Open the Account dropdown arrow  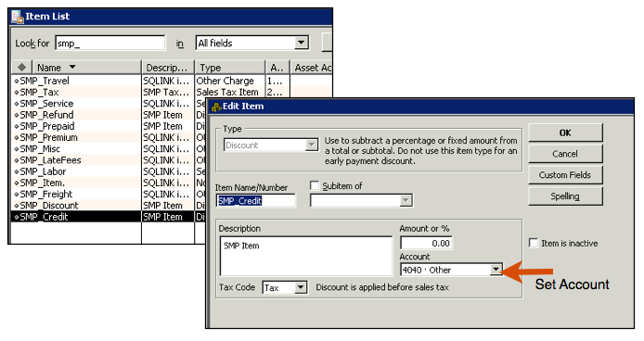pos(496,270)
